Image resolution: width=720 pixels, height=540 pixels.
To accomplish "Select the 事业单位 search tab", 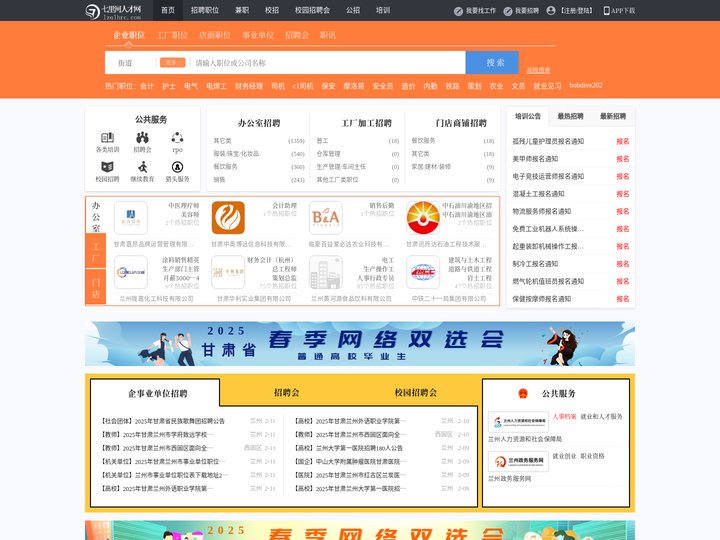I will coord(258,35).
